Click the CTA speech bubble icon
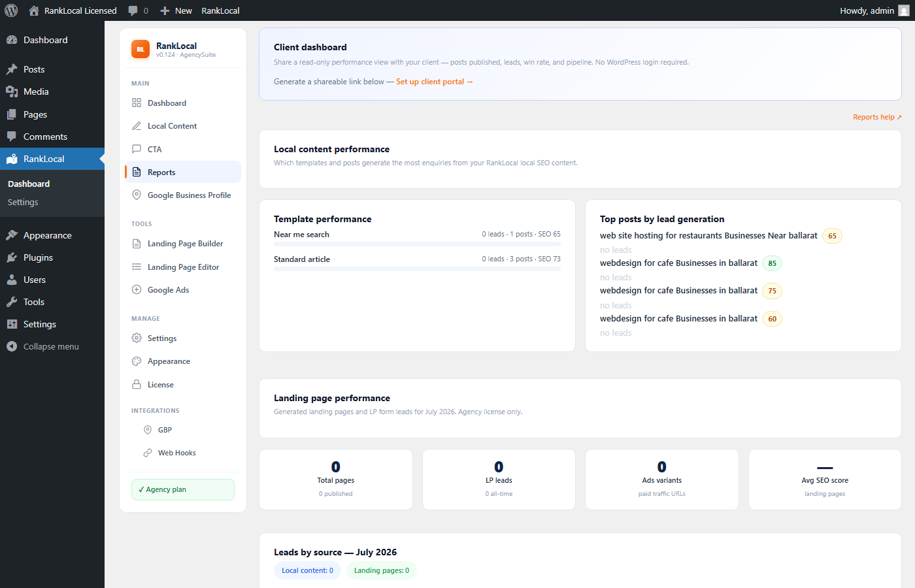The height and width of the screenshot is (588, 915). click(x=137, y=149)
